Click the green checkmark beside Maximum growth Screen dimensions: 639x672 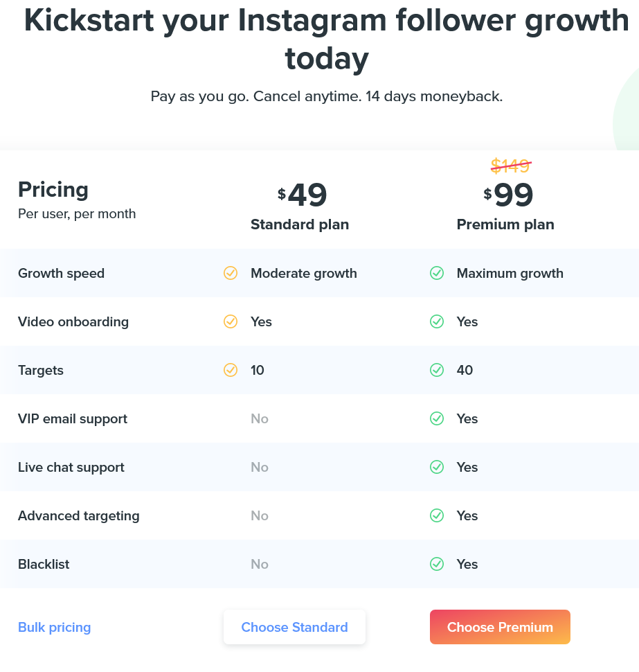[437, 273]
